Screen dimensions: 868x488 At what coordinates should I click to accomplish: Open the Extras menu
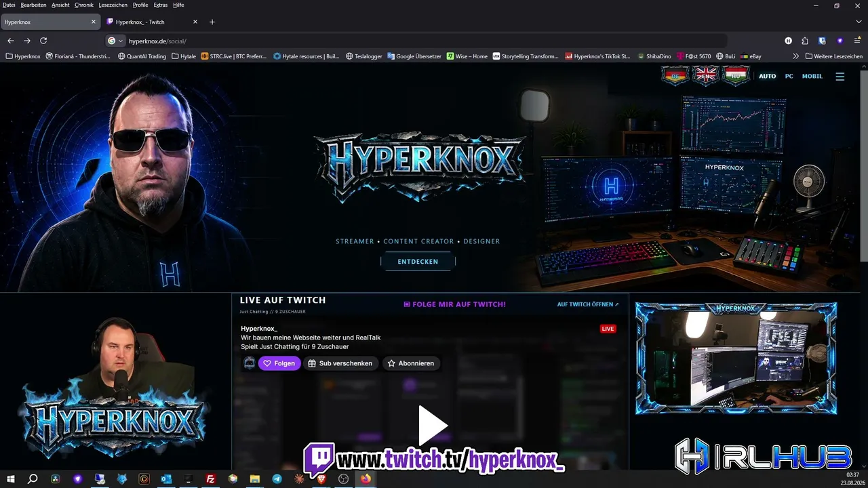(160, 5)
